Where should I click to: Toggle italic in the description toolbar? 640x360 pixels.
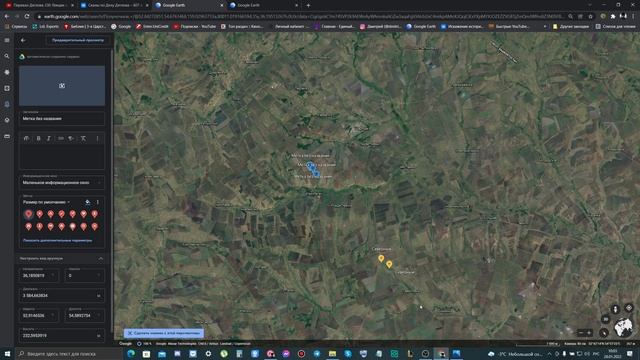pyautogui.click(x=49, y=139)
